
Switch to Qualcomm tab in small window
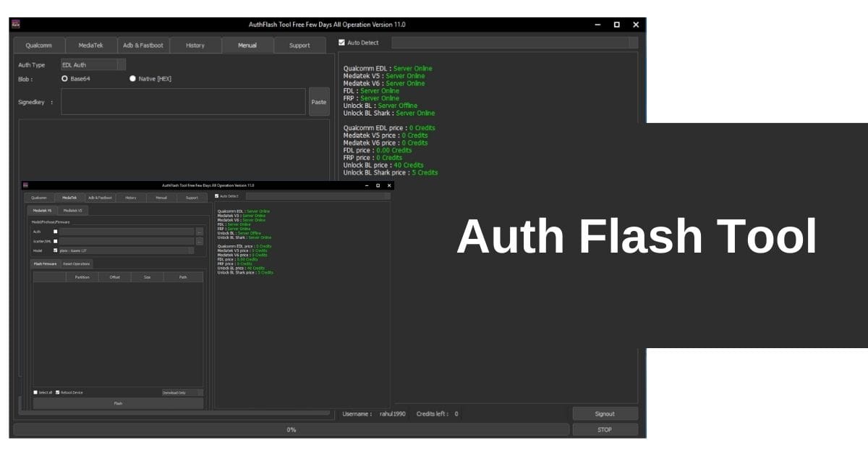(x=39, y=198)
